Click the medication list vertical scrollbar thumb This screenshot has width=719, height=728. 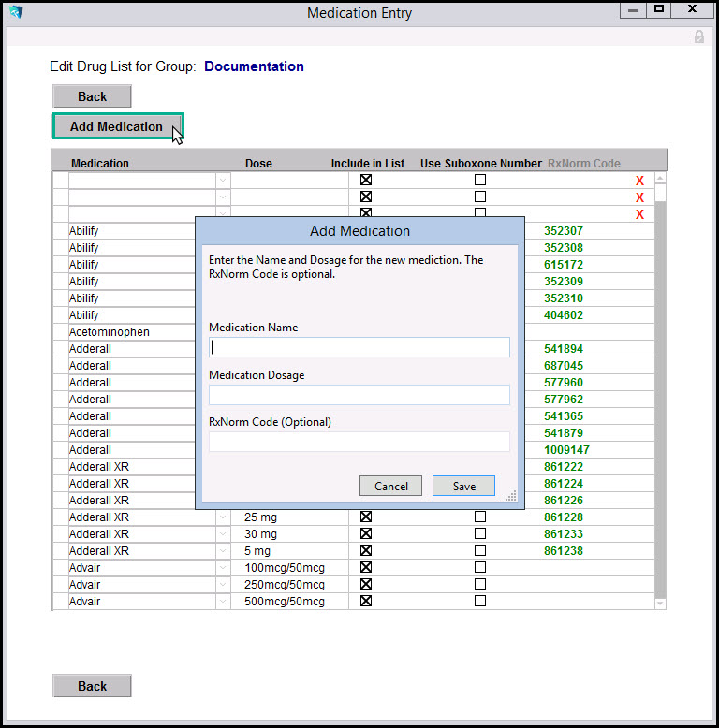pos(660,194)
